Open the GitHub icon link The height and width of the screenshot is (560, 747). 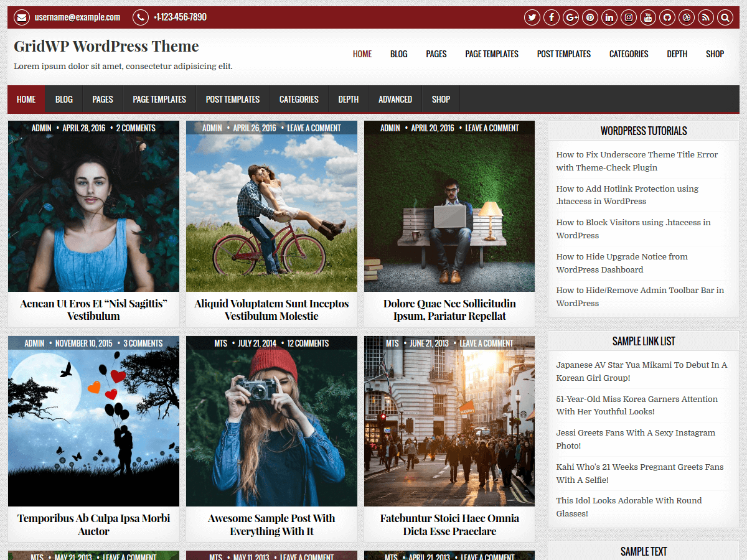(x=667, y=17)
